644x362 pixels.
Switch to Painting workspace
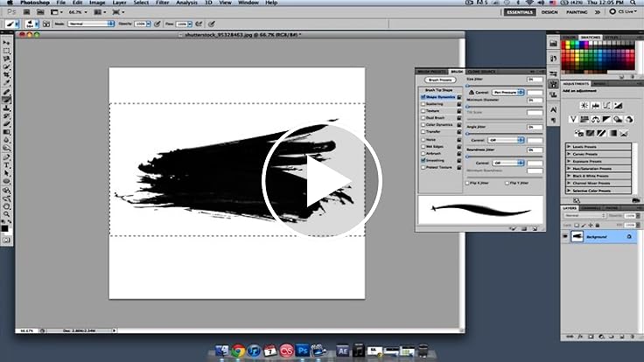click(x=577, y=12)
